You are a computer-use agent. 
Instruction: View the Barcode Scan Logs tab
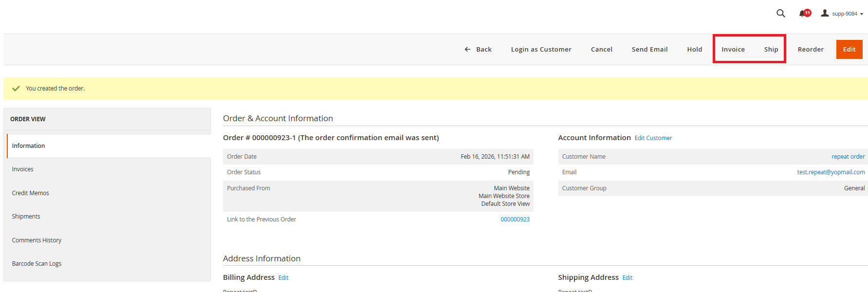tap(37, 264)
